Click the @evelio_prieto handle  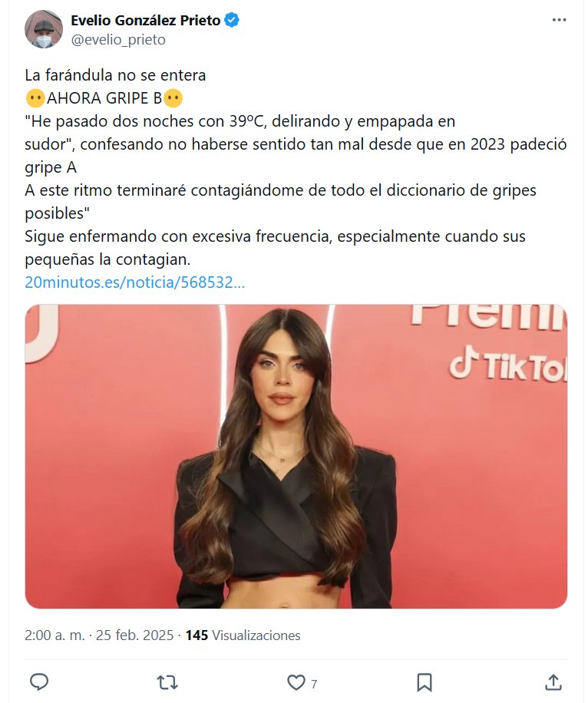118,40
